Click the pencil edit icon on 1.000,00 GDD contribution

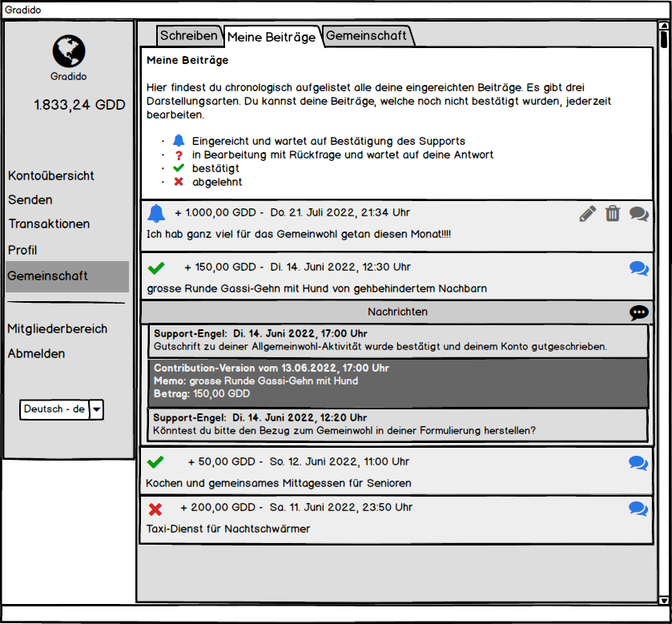tap(588, 214)
